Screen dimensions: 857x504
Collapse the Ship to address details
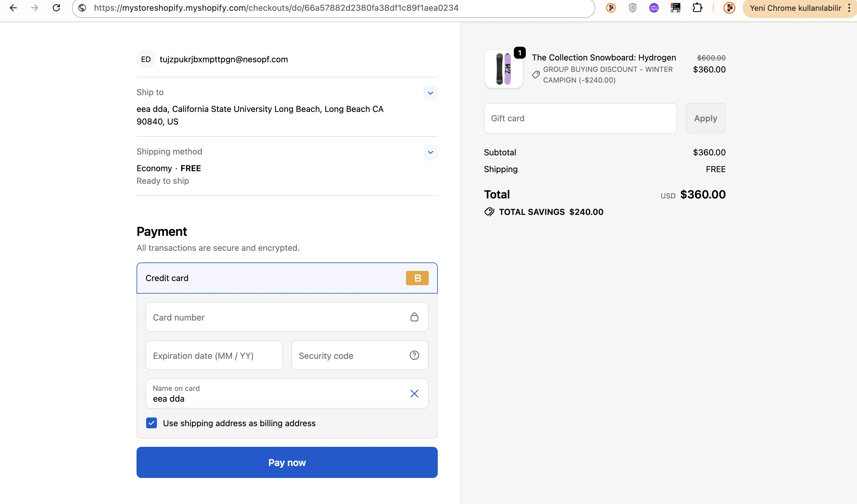point(430,93)
